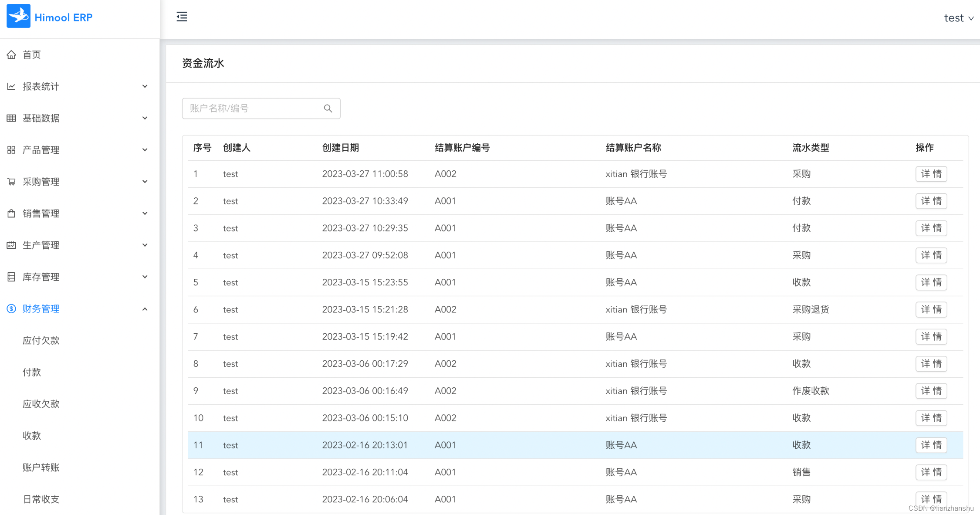Click the storage icon for 库存管理
The width and height of the screenshot is (980, 515).
tap(11, 277)
